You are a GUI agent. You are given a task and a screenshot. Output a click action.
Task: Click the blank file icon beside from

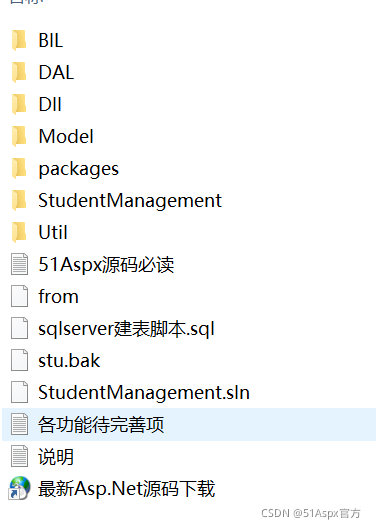pos(20,296)
